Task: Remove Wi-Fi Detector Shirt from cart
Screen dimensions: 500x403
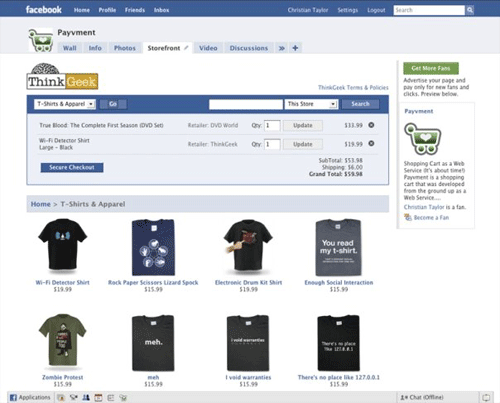Action: pyautogui.click(x=371, y=143)
